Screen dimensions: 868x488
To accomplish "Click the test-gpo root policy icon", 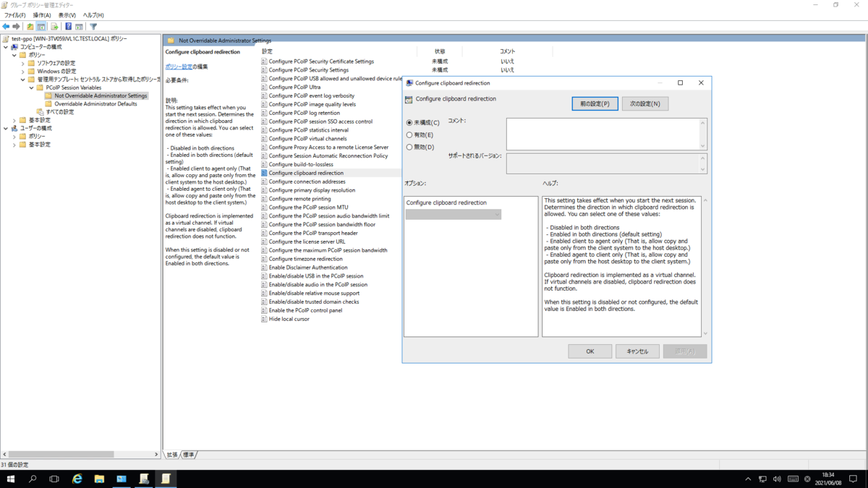I will pyautogui.click(x=6, y=39).
